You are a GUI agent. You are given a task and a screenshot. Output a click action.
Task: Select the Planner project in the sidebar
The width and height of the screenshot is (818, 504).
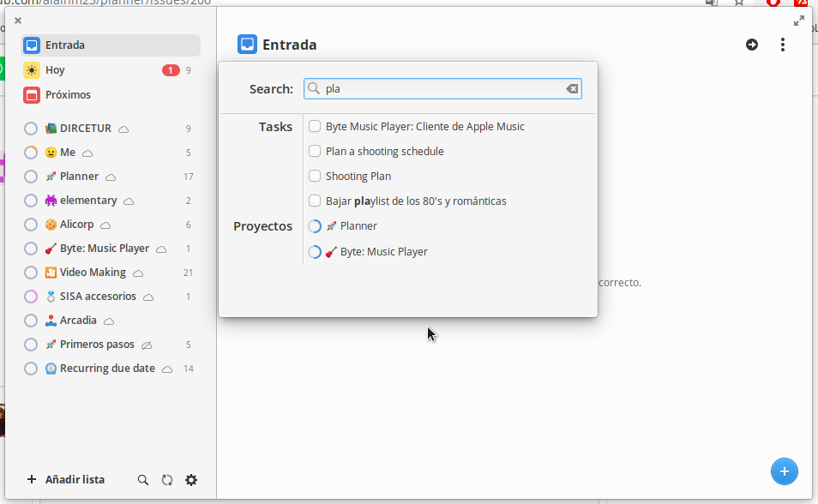click(x=81, y=176)
